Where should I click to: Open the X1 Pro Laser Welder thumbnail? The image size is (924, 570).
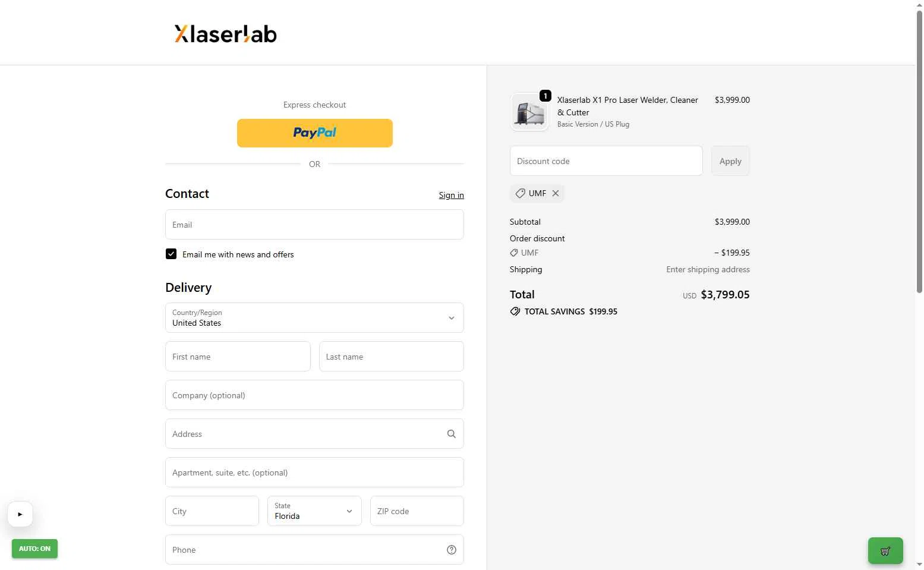[x=529, y=112]
